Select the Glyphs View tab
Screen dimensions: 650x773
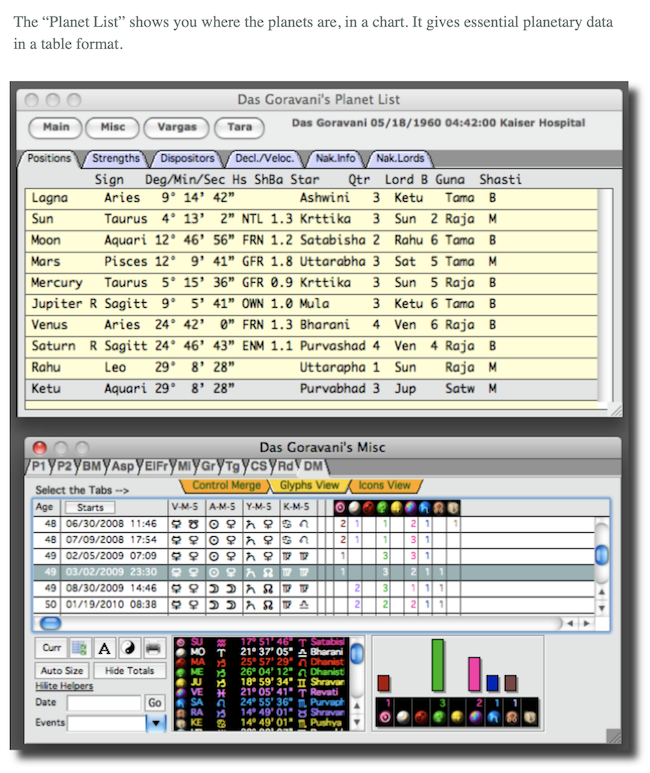[308, 485]
